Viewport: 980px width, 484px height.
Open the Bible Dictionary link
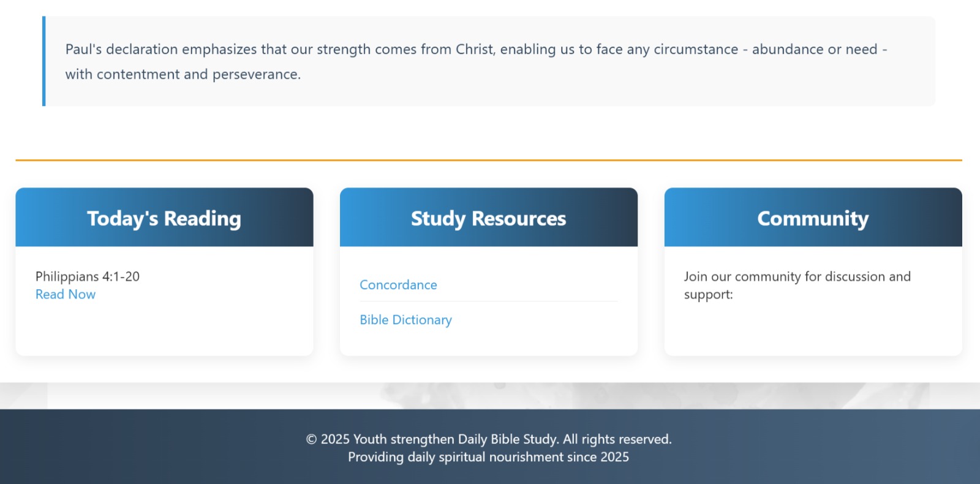tap(405, 320)
